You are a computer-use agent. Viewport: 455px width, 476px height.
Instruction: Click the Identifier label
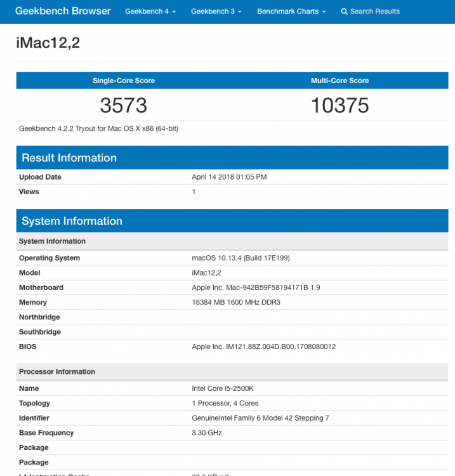coord(34,418)
